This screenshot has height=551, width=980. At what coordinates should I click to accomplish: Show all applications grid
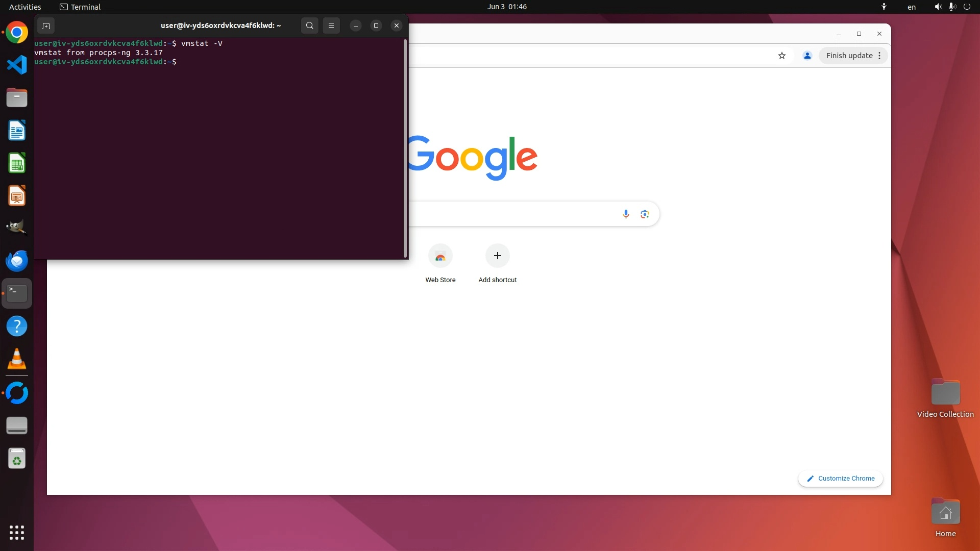pos(17,532)
